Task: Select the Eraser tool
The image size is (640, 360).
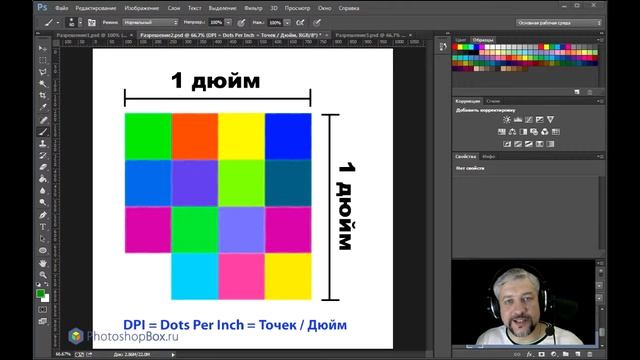Action: (x=42, y=167)
